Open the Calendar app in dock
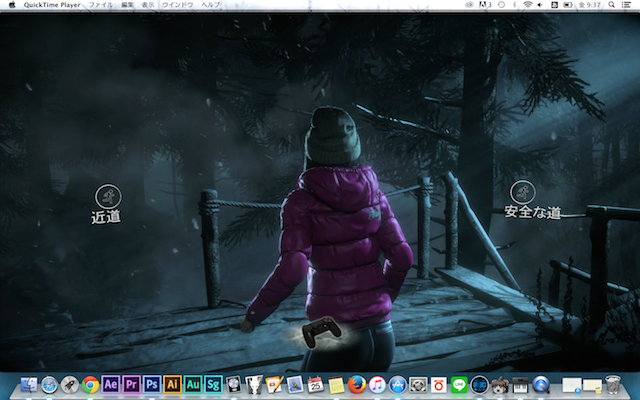The width and height of the screenshot is (640, 400). coord(315,384)
